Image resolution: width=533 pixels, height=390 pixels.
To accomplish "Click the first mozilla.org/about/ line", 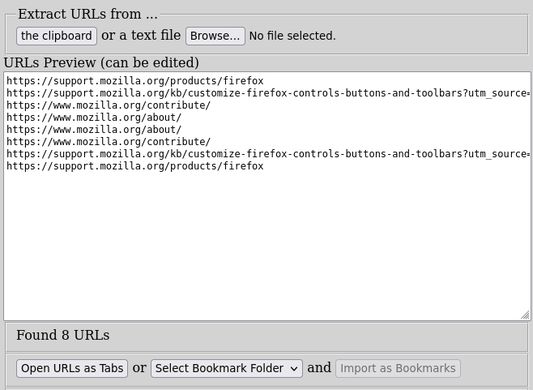I will click(94, 118).
